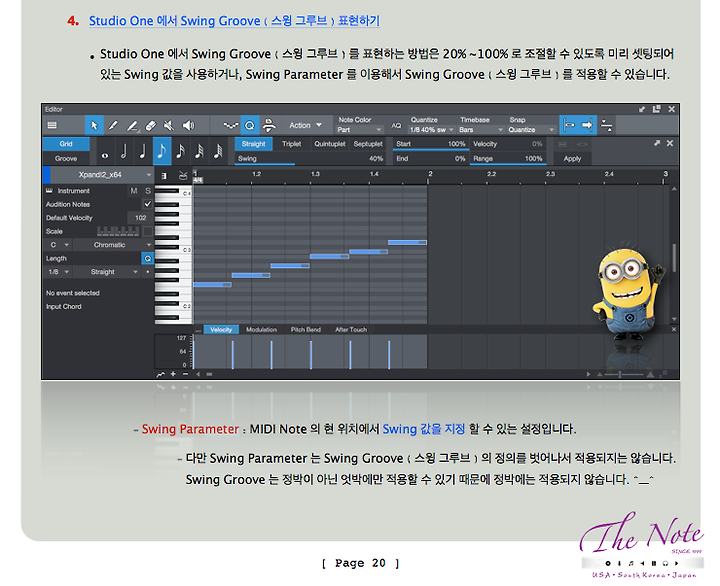This screenshot has height=586, width=720.
Task: Remove a controller lane with minus
Action: point(186,374)
